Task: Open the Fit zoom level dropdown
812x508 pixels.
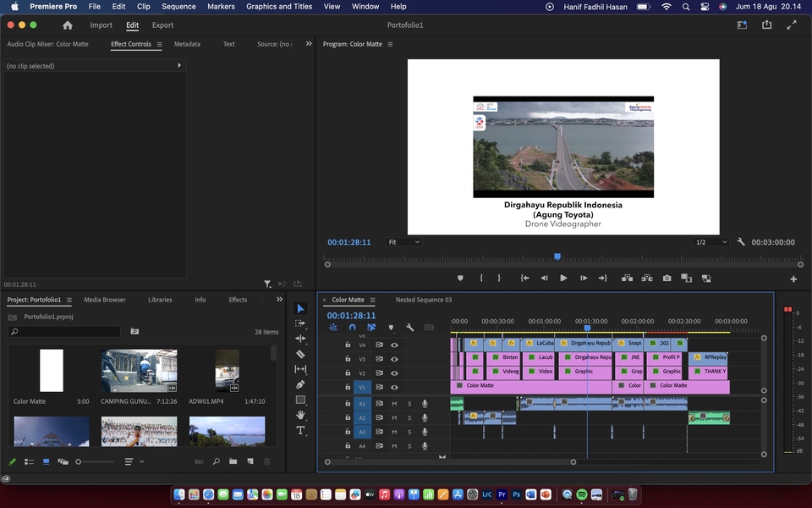Action: (x=404, y=242)
